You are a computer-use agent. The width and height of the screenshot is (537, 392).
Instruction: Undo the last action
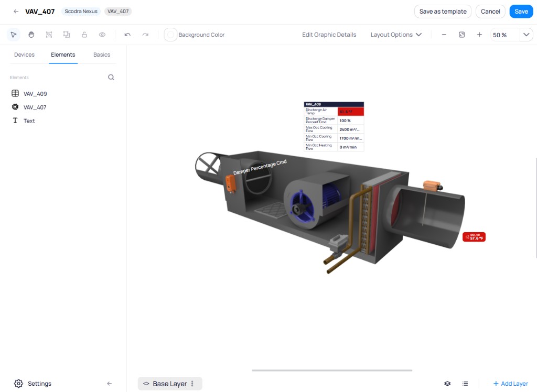pyautogui.click(x=127, y=35)
